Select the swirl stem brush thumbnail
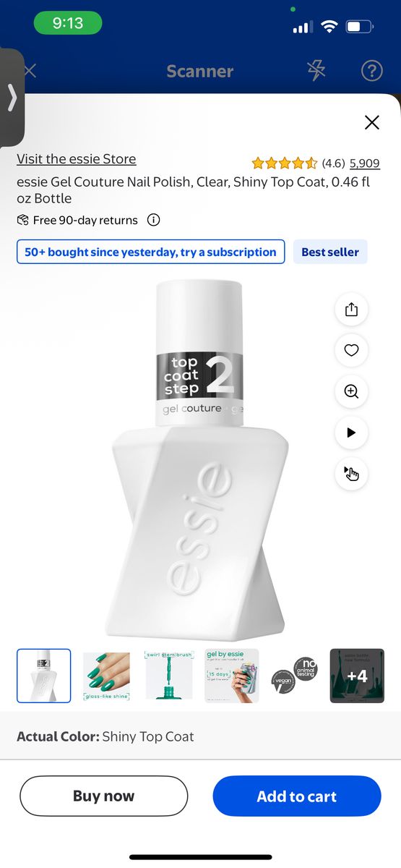The width and height of the screenshot is (401, 868). 169,676
